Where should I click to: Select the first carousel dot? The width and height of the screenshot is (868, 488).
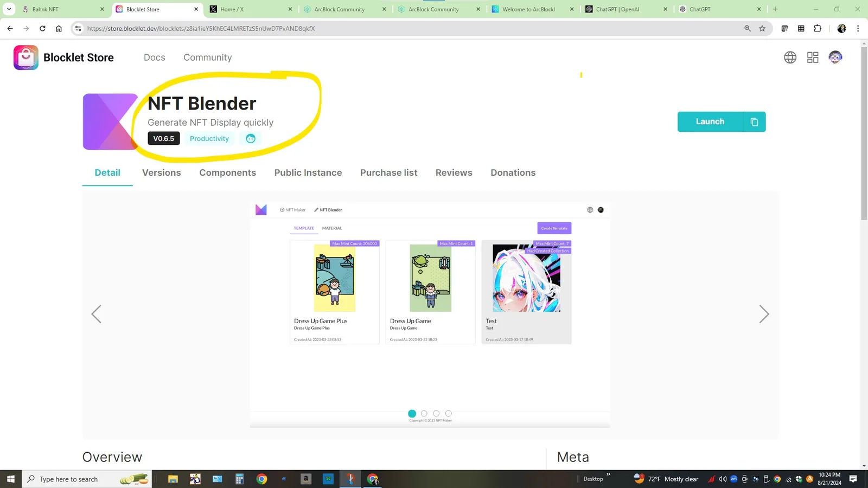(x=412, y=413)
